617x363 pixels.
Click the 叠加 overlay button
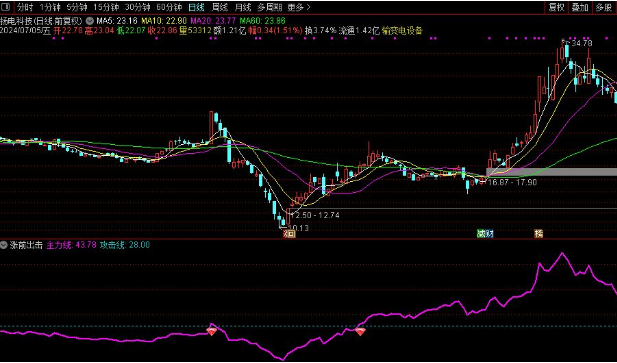point(580,7)
